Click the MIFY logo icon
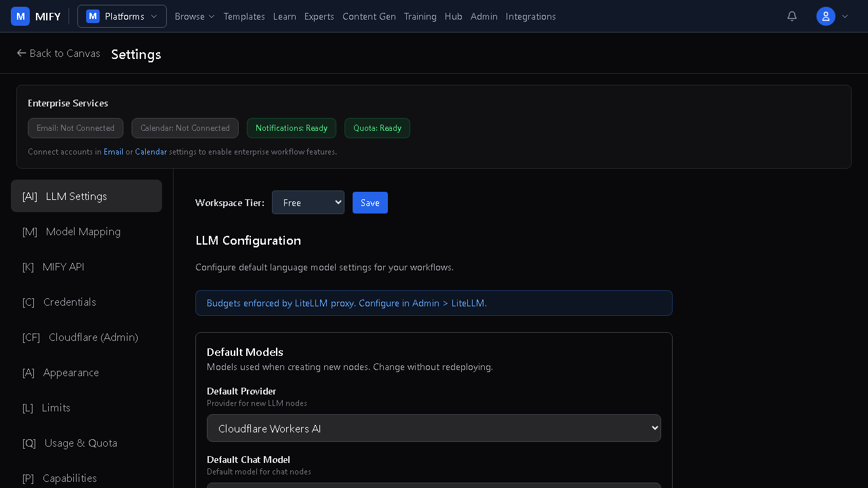The height and width of the screenshot is (488, 868). coord(20,16)
